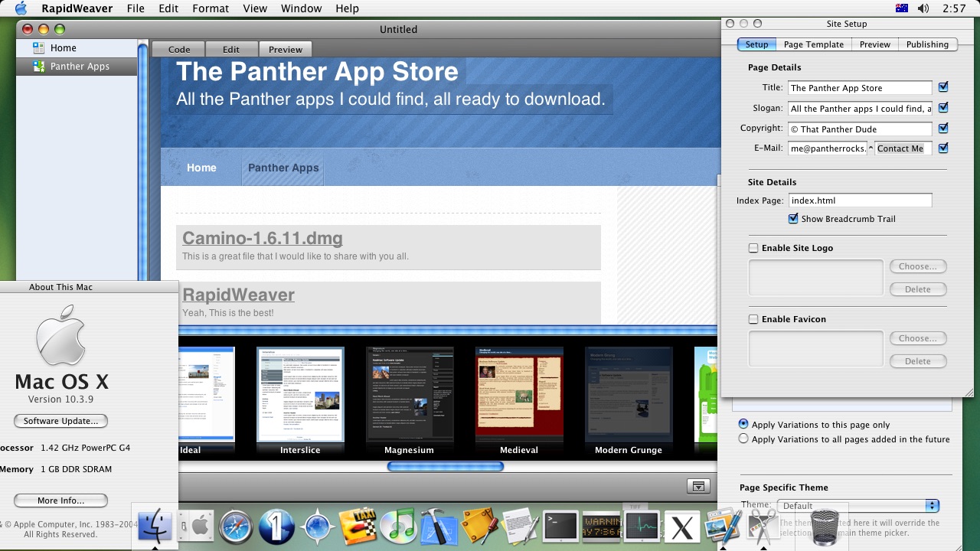Open Finder from the Dock
The image size is (980, 551).
click(x=155, y=527)
